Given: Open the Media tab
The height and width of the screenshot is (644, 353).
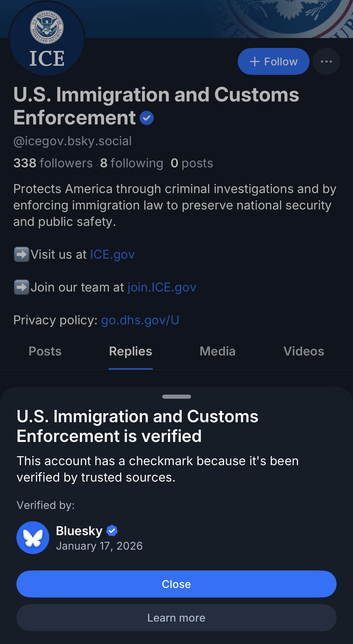Looking at the screenshot, I should point(217,351).
